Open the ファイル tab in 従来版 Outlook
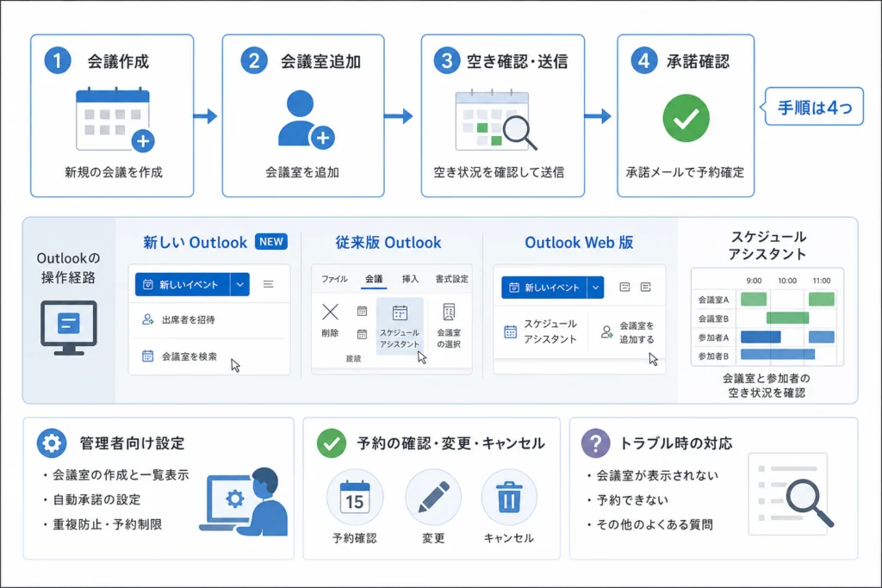This screenshot has height=588, width=882. [x=335, y=279]
